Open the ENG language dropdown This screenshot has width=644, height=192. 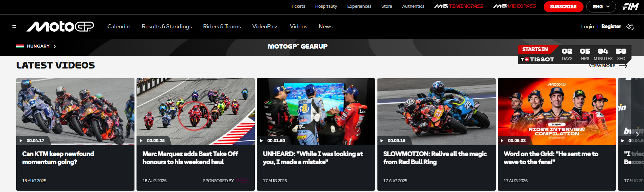(601, 6)
